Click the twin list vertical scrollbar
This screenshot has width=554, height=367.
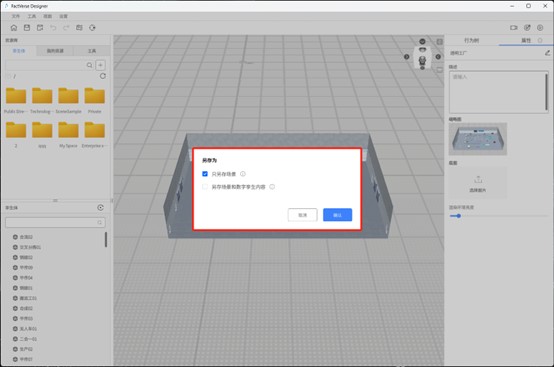tap(106, 239)
